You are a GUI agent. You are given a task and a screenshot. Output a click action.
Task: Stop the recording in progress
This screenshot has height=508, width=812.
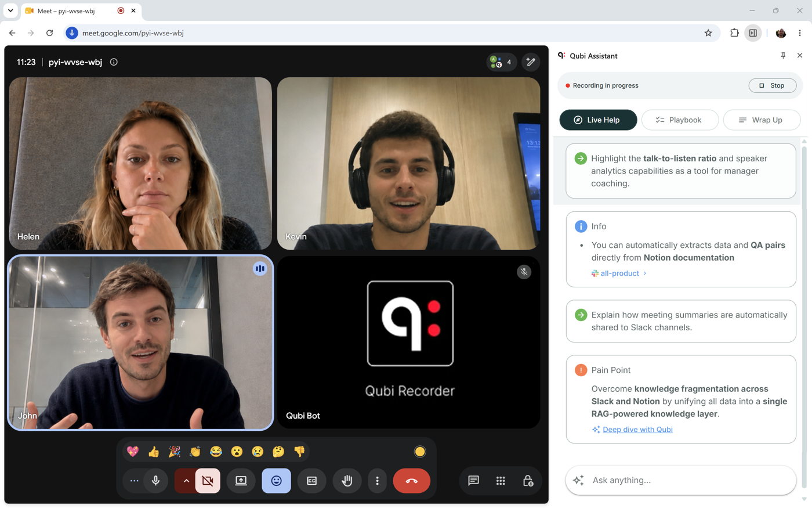point(772,85)
